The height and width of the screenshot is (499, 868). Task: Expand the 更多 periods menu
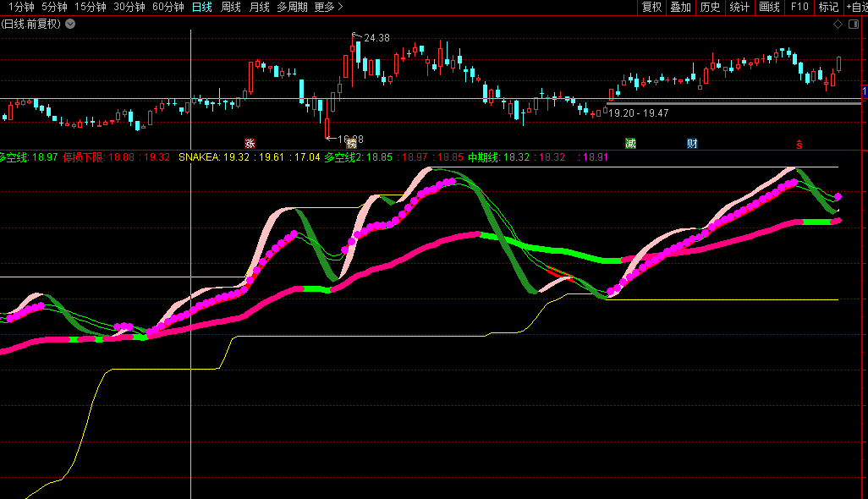pos(328,8)
